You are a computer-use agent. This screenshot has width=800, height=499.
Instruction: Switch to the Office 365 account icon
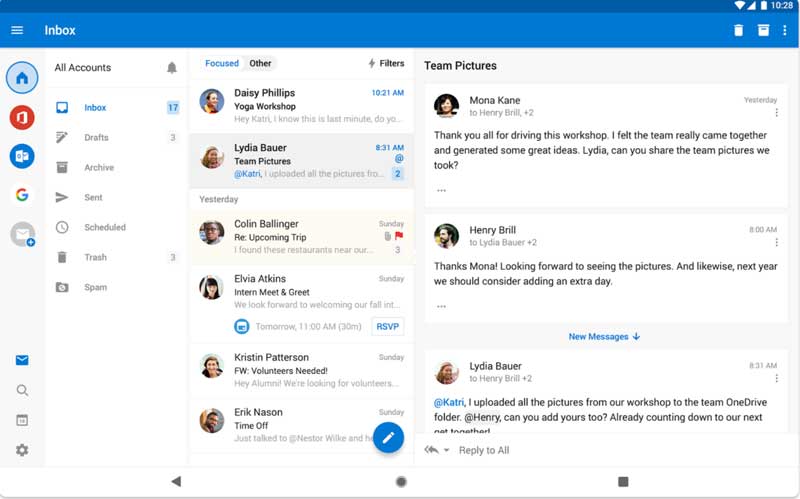pos(22,117)
